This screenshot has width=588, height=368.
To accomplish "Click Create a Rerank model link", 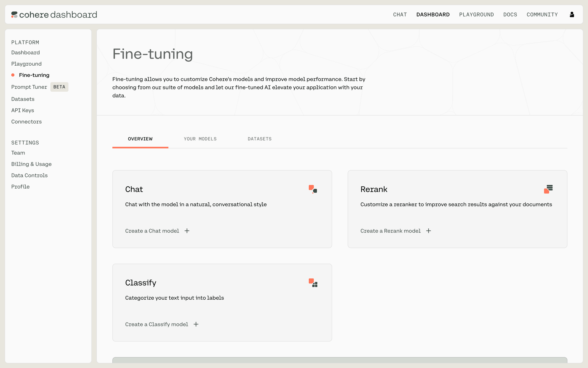I will (390, 231).
